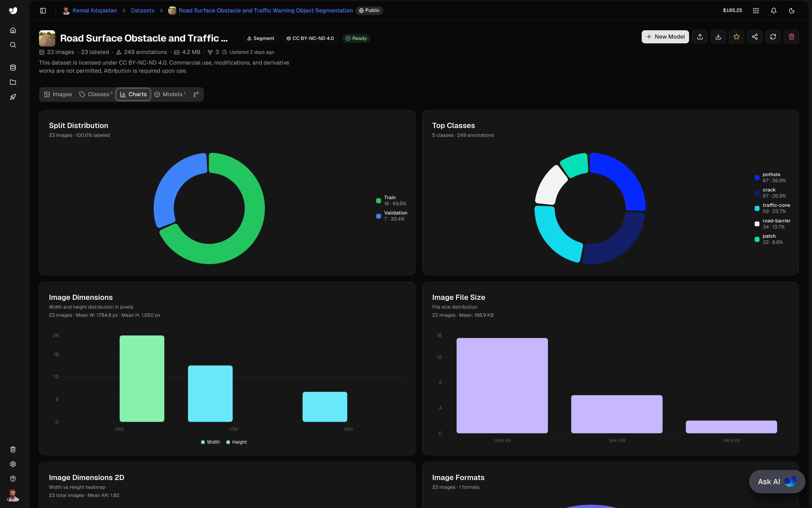Viewport: 812px width, 508px height.
Task: Click the dataset license description text
Action: 164,67
